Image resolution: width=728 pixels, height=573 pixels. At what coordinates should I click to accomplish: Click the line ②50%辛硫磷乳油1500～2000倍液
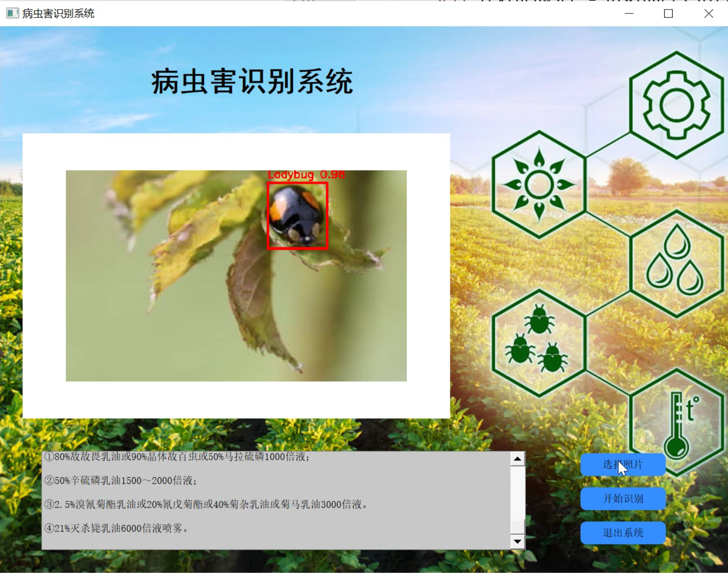click(121, 480)
